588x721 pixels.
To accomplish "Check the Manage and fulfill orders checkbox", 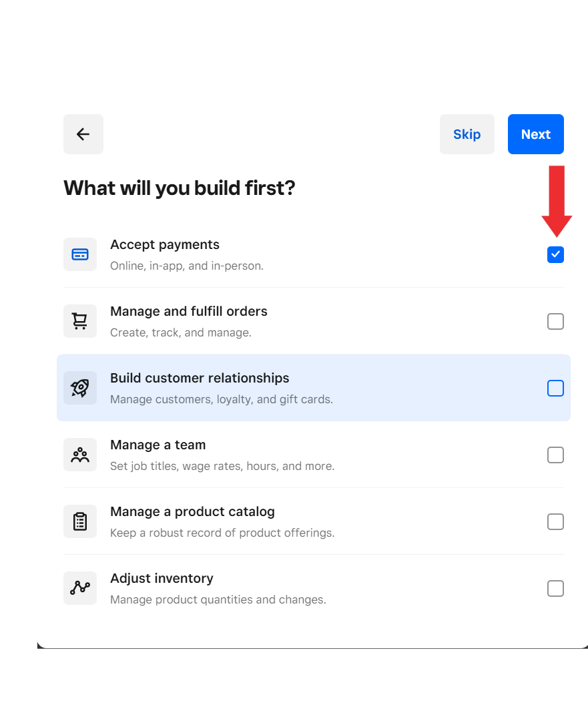I will tap(555, 321).
